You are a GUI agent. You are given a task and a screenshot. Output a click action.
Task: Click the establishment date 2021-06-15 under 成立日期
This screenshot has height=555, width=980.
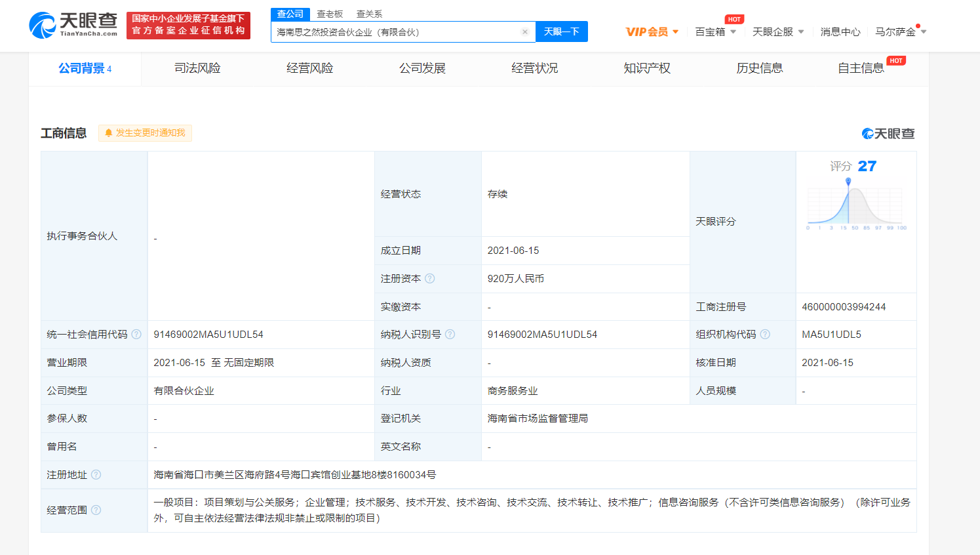513,251
